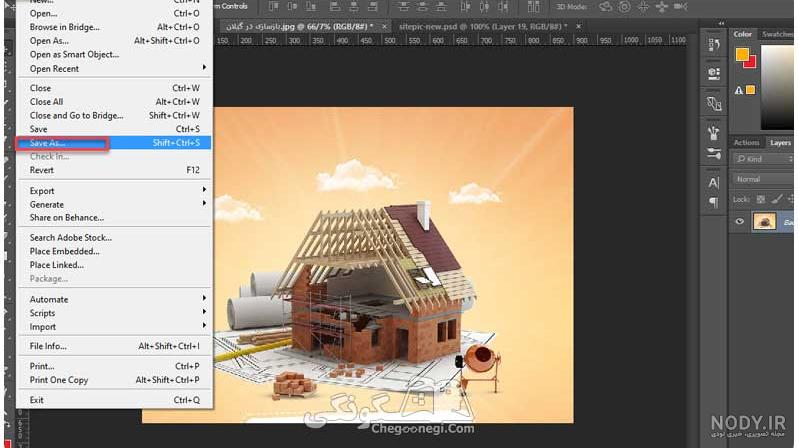Open the Normal blend mode dropdown

point(763,179)
